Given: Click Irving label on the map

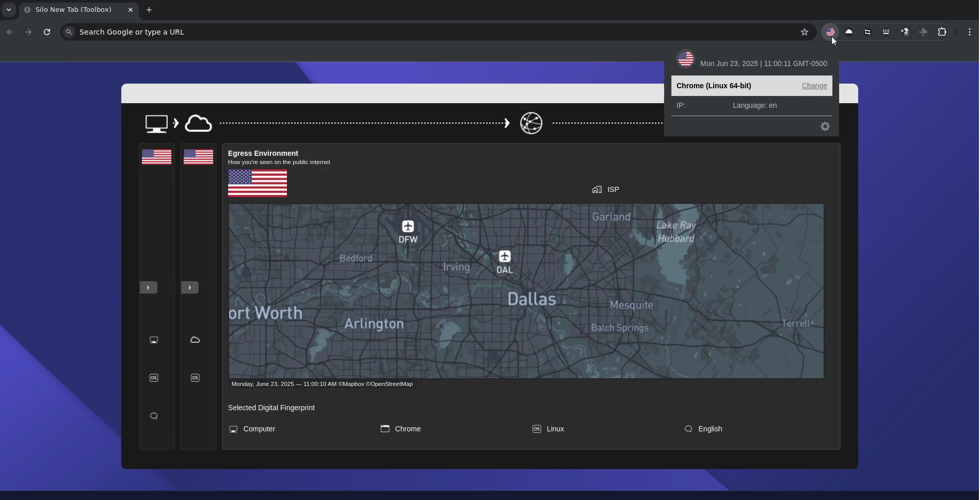Looking at the screenshot, I should (x=457, y=267).
